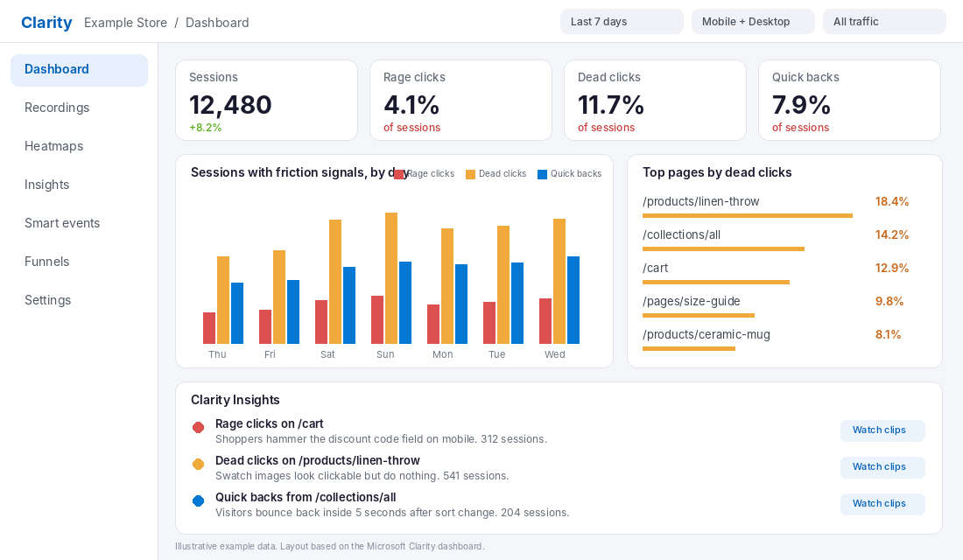Click the orange Dead clicks legend swatch
963x560 pixels.
[470, 174]
